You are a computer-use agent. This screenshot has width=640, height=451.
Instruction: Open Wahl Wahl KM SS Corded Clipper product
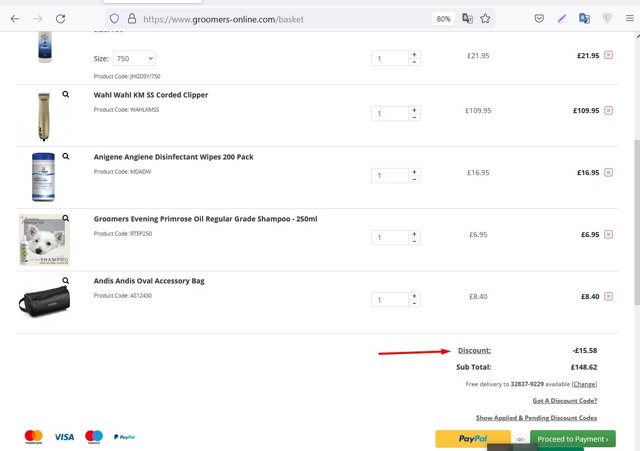click(151, 95)
